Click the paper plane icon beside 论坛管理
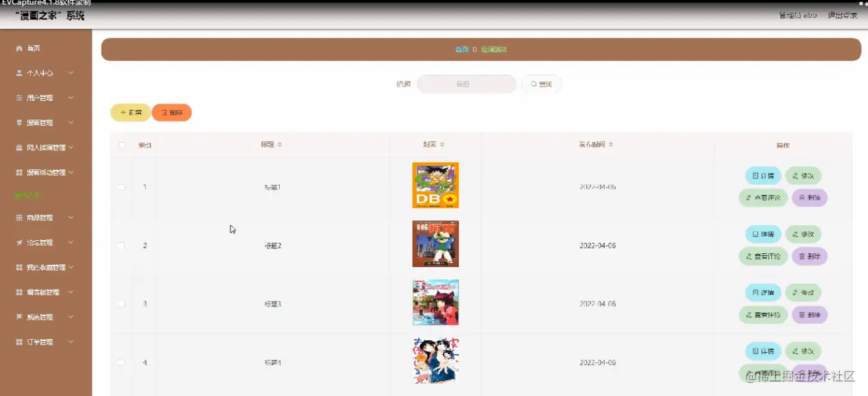 point(19,242)
